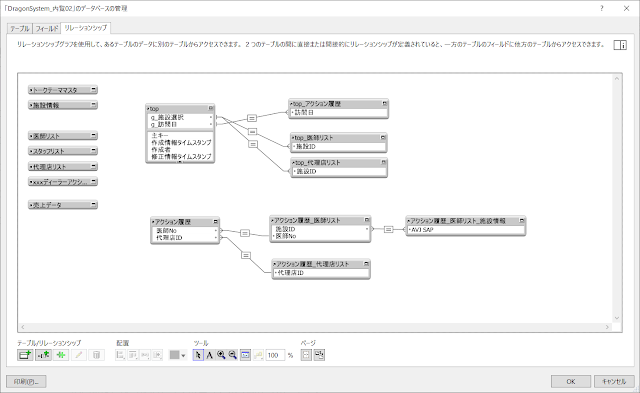Expand the 代理店リスト table box

pos(93,166)
